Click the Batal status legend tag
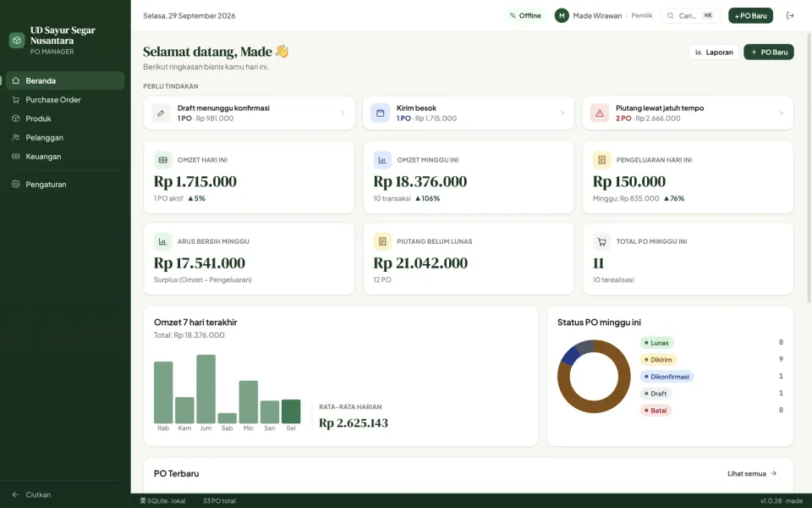 pos(656,411)
